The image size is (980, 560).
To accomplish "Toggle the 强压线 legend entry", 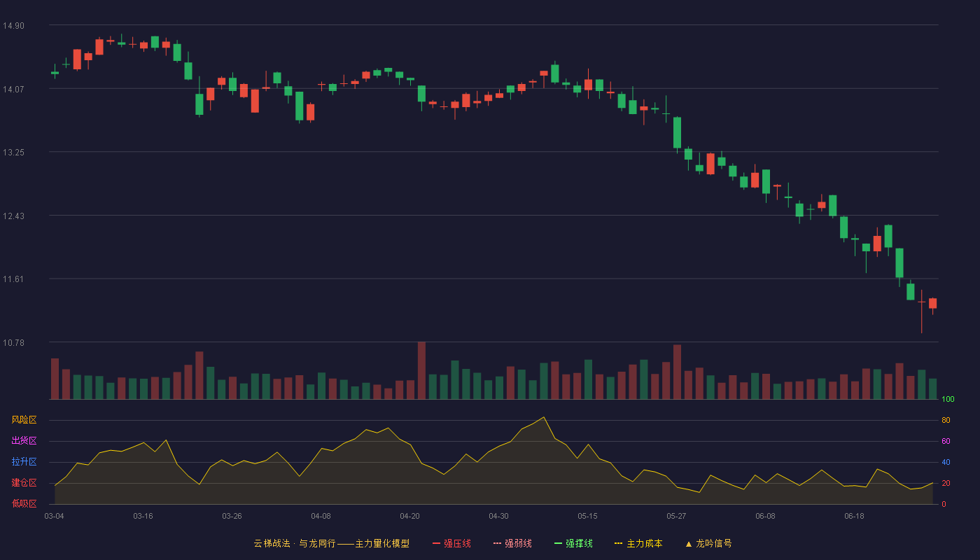I will coord(451,543).
